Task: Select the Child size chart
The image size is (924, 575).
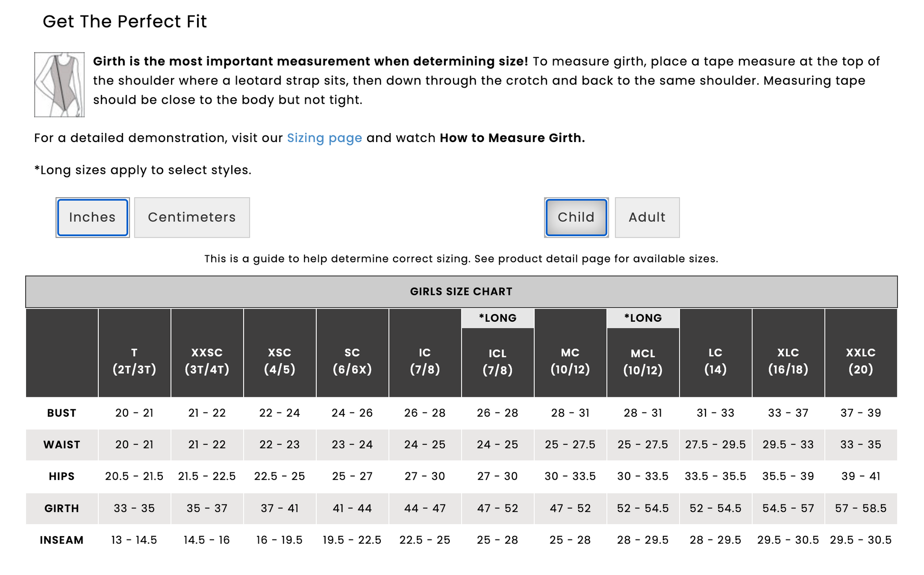Action: [576, 218]
